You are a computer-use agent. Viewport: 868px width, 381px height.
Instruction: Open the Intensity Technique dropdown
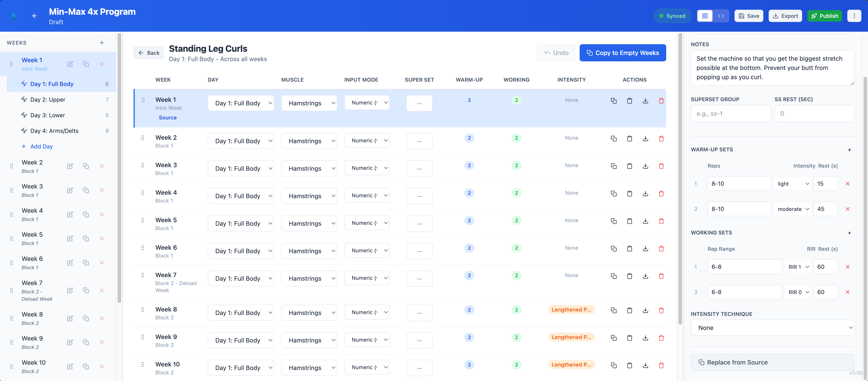[x=772, y=328]
